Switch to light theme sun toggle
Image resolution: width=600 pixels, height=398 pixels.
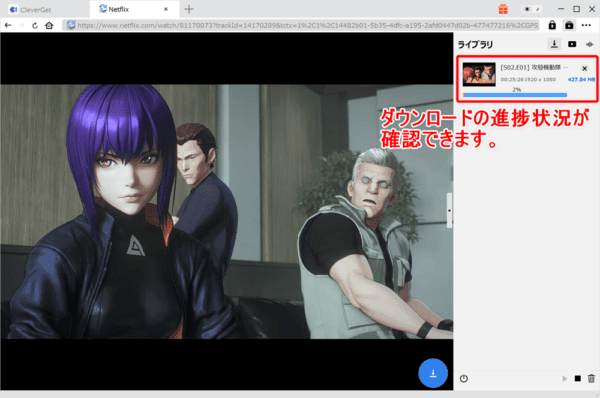click(x=527, y=9)
